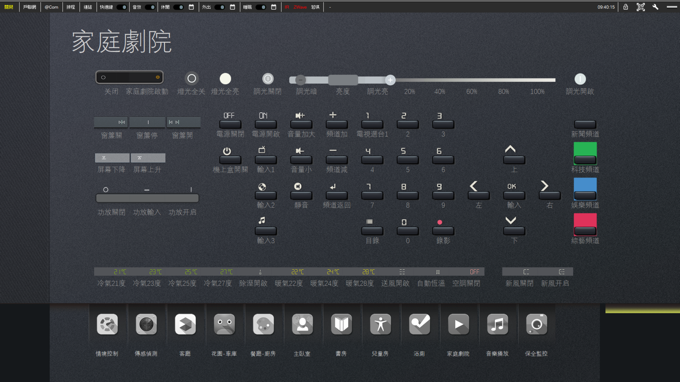Toggle the 家庭劇院啟動 switch
Image resolution: width=680 pixels, height=382 pixels.
(x=129, y=77)
